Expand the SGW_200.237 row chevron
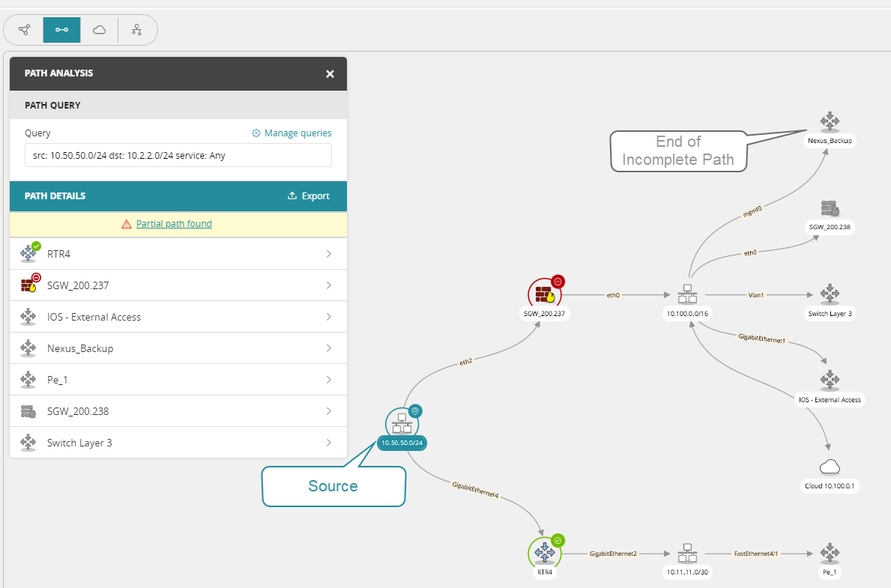This screenshot has height=588, width=891. coord(328,285)
